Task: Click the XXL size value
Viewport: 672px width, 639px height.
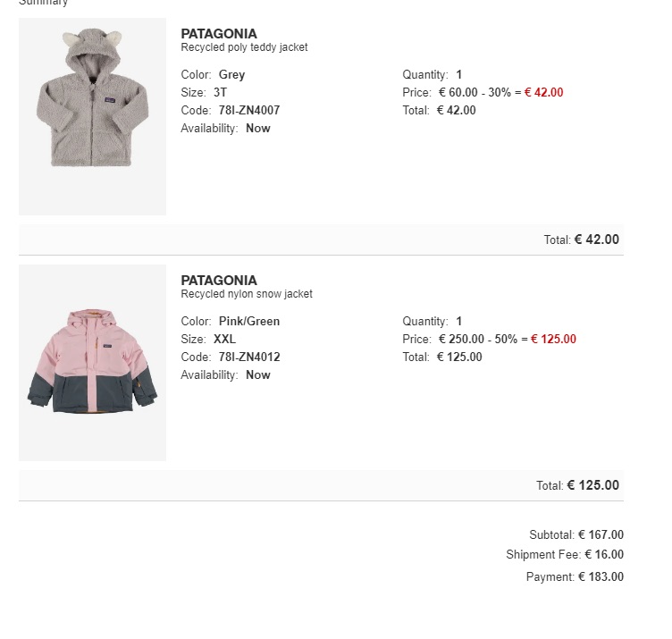Action: tap(225, 340)
